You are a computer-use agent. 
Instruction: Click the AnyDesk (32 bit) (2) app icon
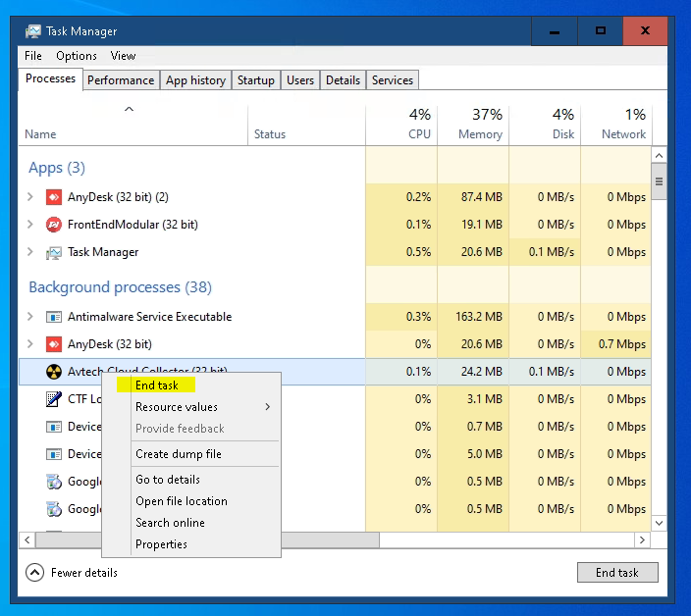[54, 197]
